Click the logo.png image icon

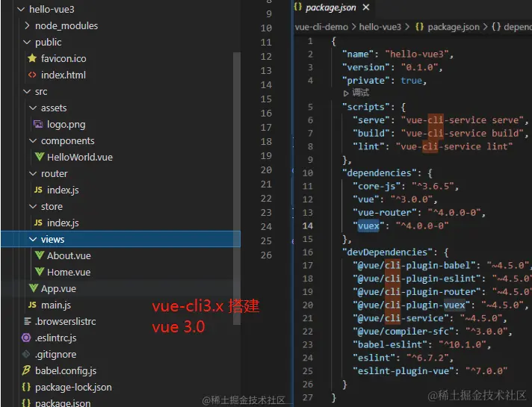(38, 125)
